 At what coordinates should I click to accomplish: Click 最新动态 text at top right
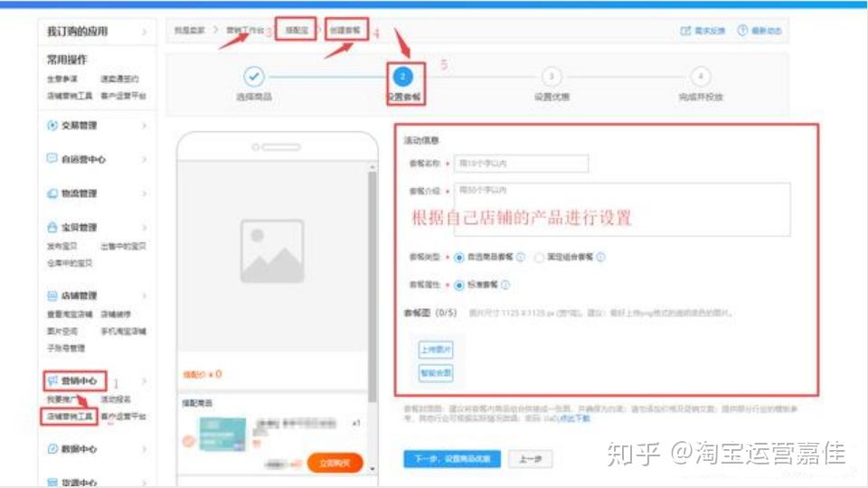(x=766, y=31)
